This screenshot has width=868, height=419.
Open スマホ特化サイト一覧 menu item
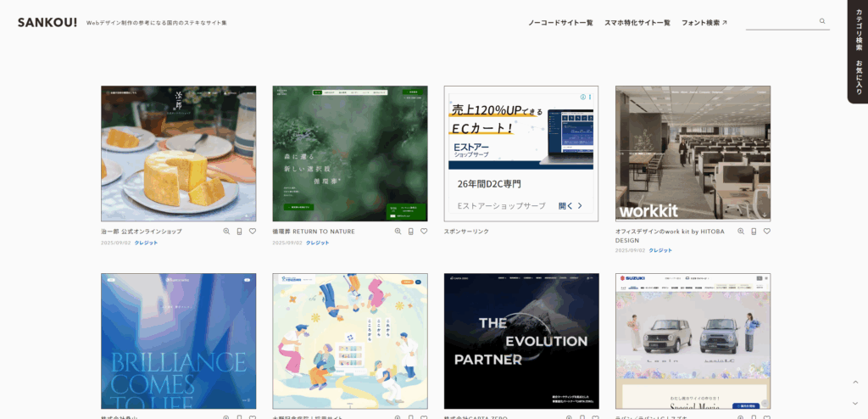point(637,23)
